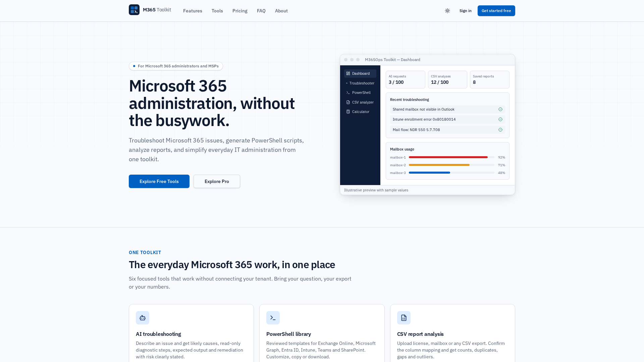Click the 'Recent troubleshooting' heading
This screenshot has height=362, width=644.
(409, 100)
